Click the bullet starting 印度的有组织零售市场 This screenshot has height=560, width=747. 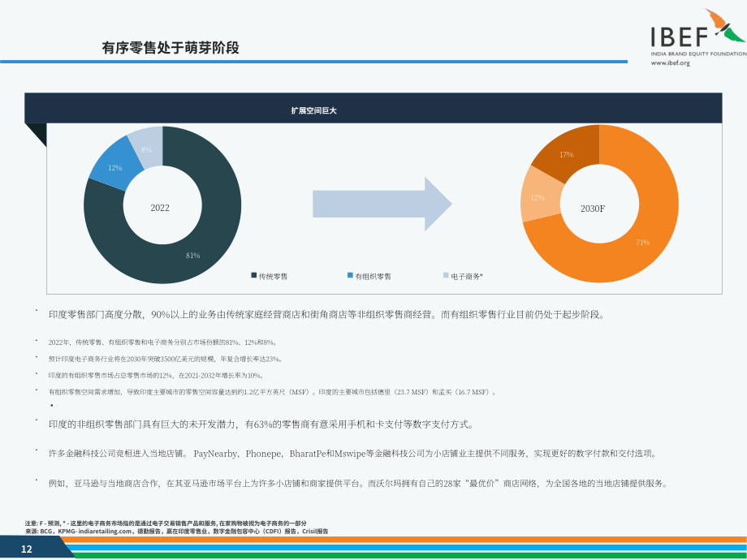point(156,376)
